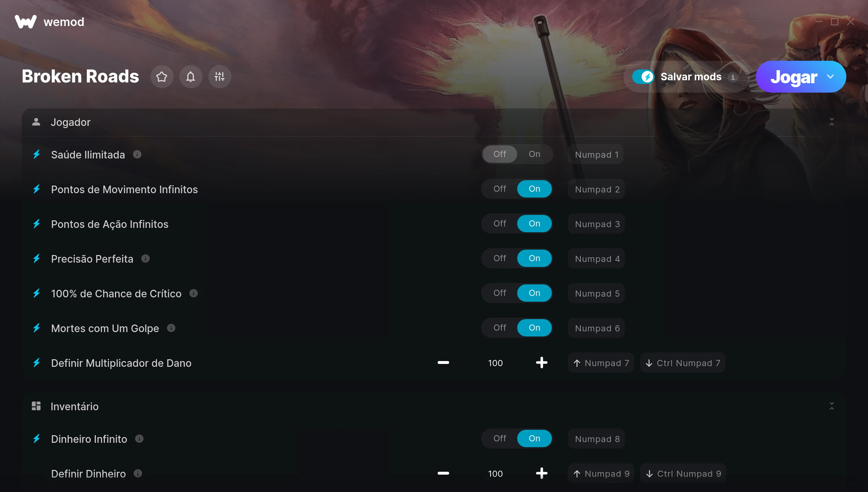
Task: Add Broken Roads to favorites star icon
Action: coord(162,77)
